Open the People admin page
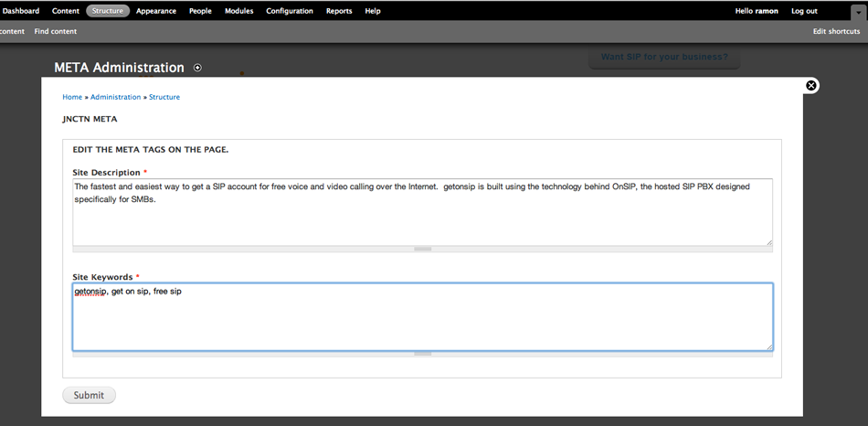 [200, 11]
